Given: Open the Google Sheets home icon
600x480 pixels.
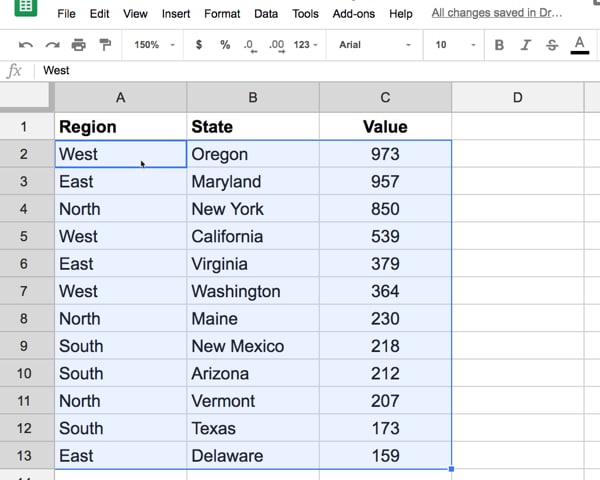Looking at the screenshot, I should tap(26, 7).
